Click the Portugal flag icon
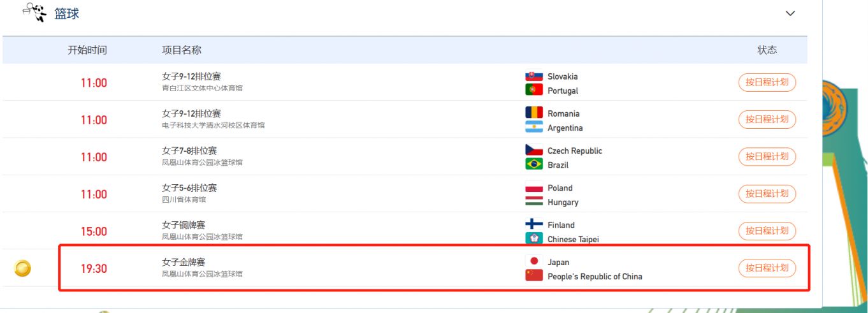The image size is (868, 313). (534, 91)
